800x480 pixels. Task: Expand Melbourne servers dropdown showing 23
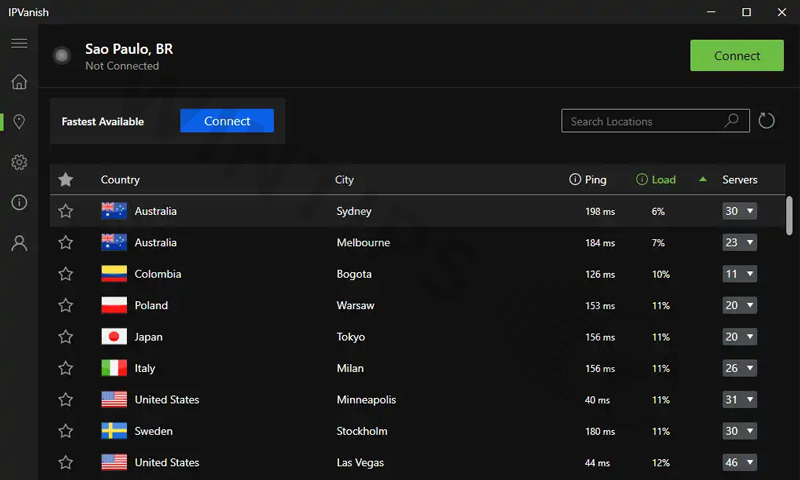739,242
